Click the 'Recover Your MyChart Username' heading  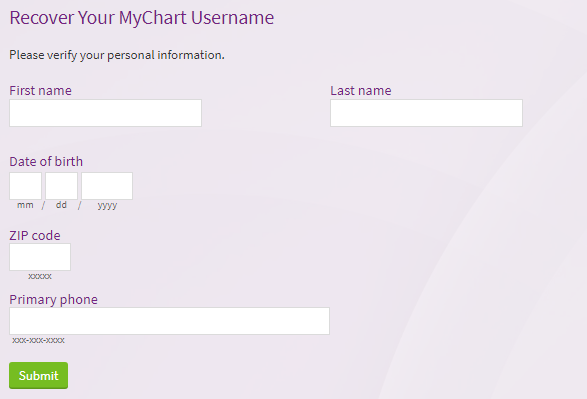(x=142, y=18)
